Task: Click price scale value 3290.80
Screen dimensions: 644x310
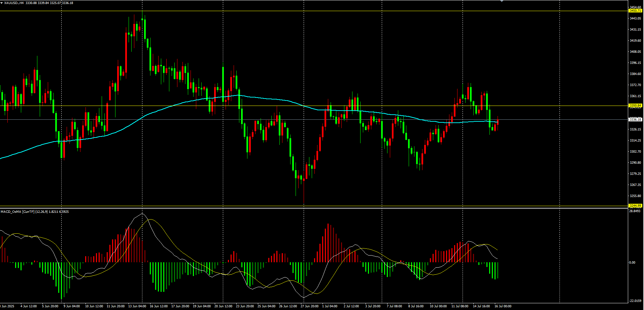Action: (x=635, y=163)
